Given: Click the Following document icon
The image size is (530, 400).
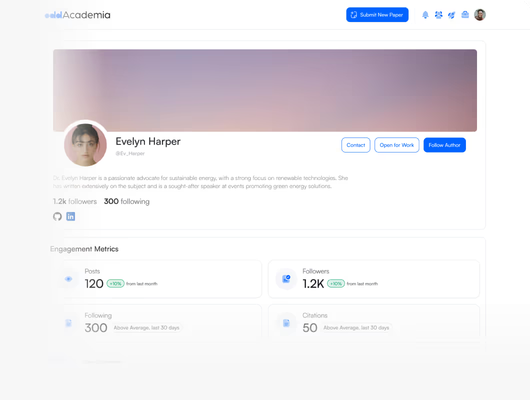Looking at the screenshot, I should 69,323.
